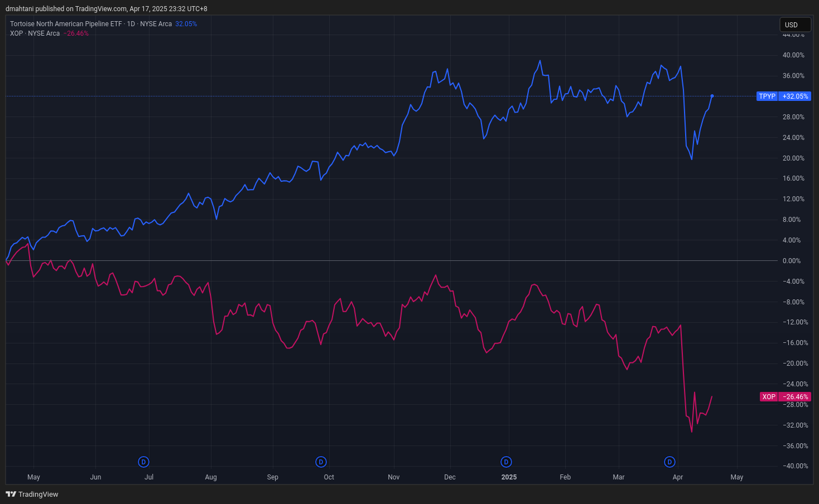Click the pink XOP axis tag

(x=769, y=397)
